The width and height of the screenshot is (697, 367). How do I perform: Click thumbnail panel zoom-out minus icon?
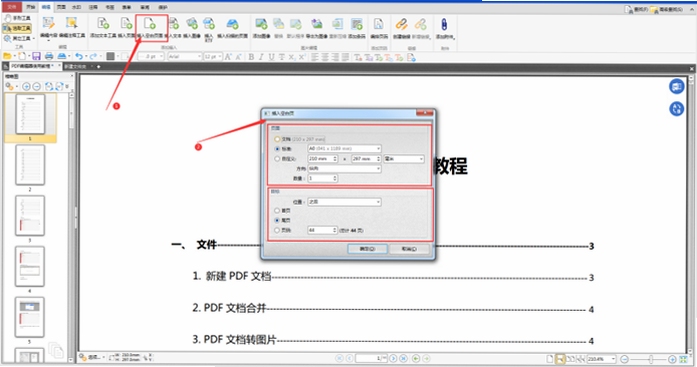37,86
